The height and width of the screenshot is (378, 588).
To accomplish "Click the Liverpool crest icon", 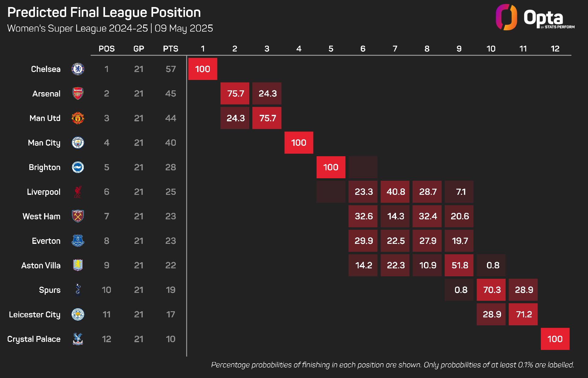I will [x=78, y=192].
